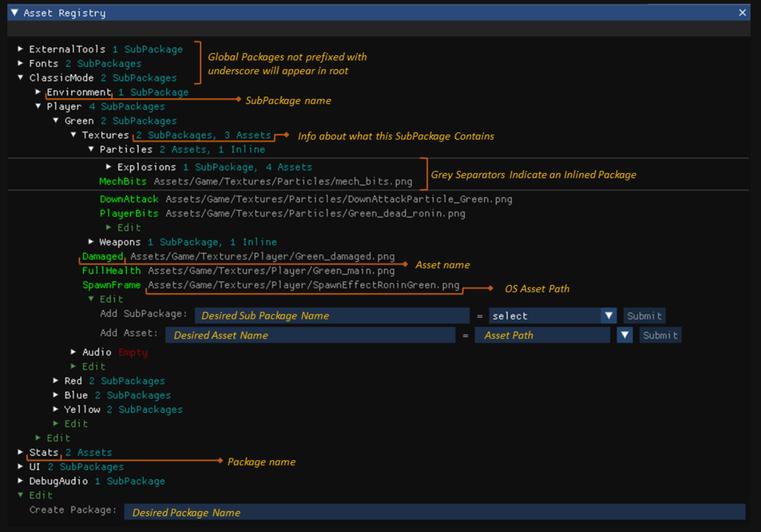The height and width of the screenshot is (532, 761).
Task: Collapse the Player subpackage
Action: 38,106
